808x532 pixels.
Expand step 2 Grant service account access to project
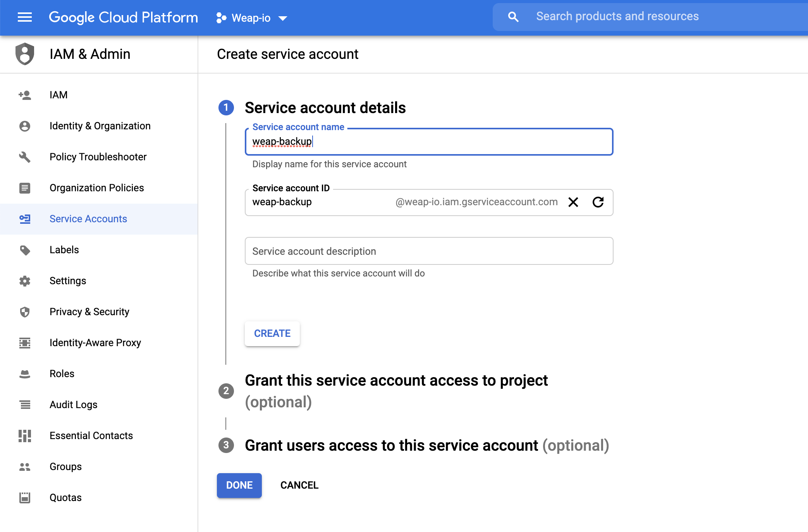(396, 391)
